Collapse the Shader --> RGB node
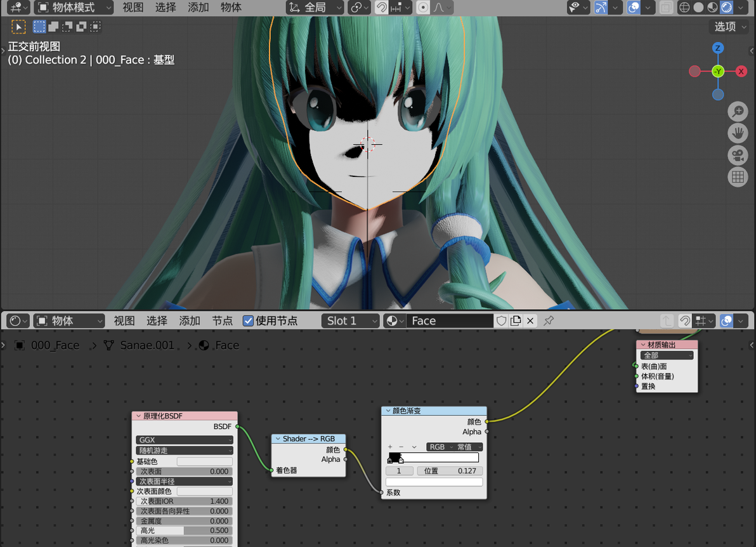 pos(278,439)
